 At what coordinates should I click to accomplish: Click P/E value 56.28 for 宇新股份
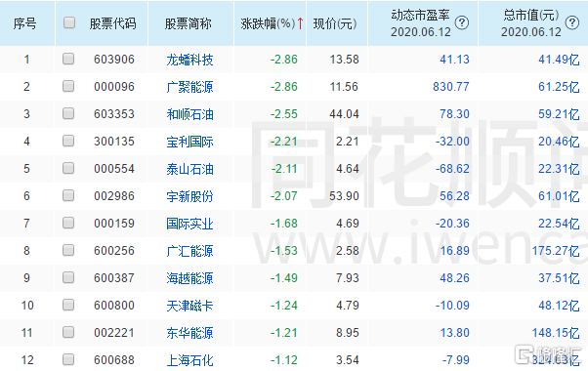point(454,196)
